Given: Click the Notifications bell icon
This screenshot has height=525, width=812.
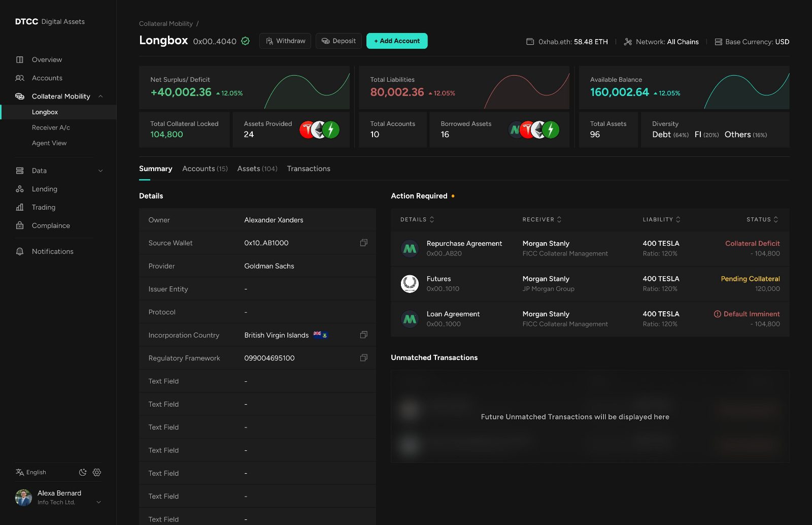Looking at the screenshot, I should 20,251.
